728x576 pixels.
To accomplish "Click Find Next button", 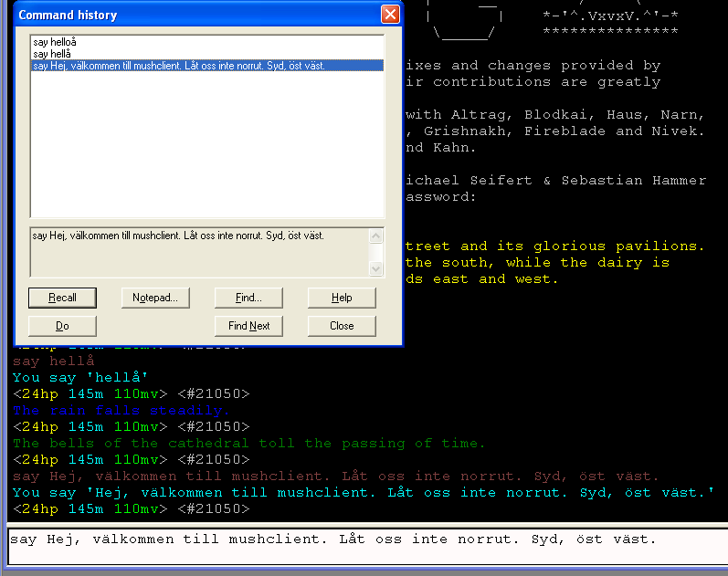I will point(248,326).
